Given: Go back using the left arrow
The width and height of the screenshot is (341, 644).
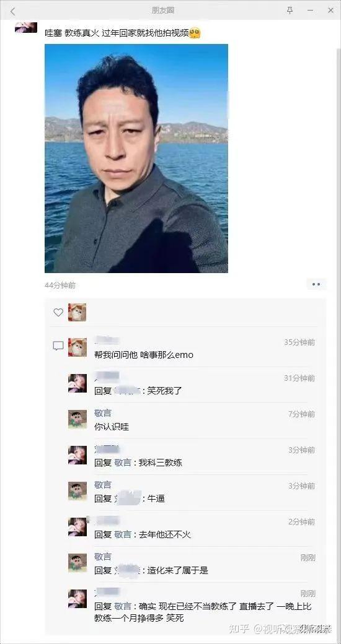Looking at the screenshot, I should [13, 11].
